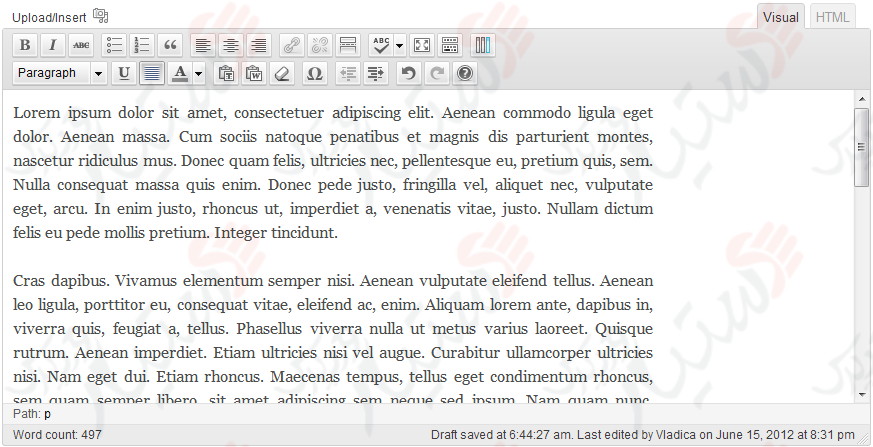Viewport: 873px width, 447px height.
Task: Toggle Justify full alignment
Action: (152, 73)
